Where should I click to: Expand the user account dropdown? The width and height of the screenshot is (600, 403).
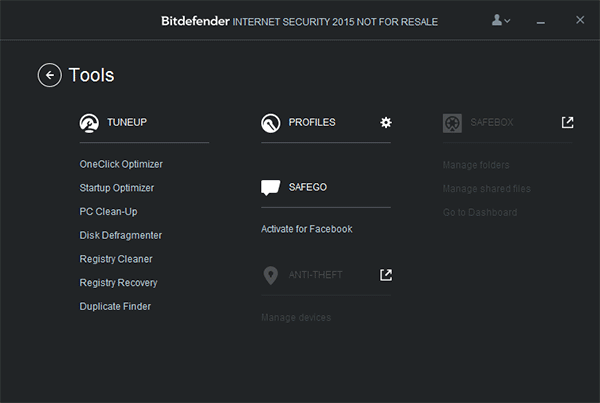coord(501,20)
